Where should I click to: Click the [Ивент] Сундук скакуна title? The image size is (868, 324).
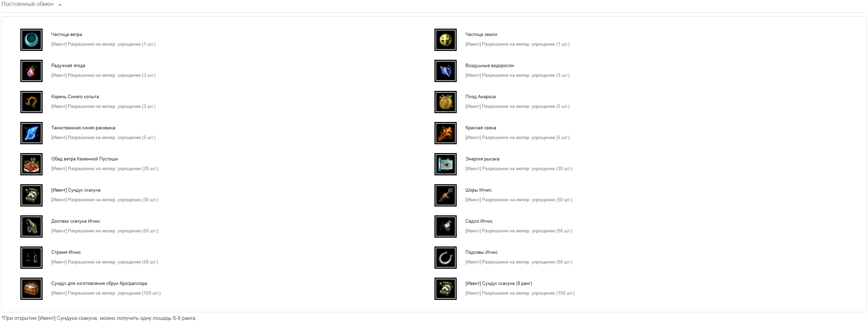pos(76,190)
